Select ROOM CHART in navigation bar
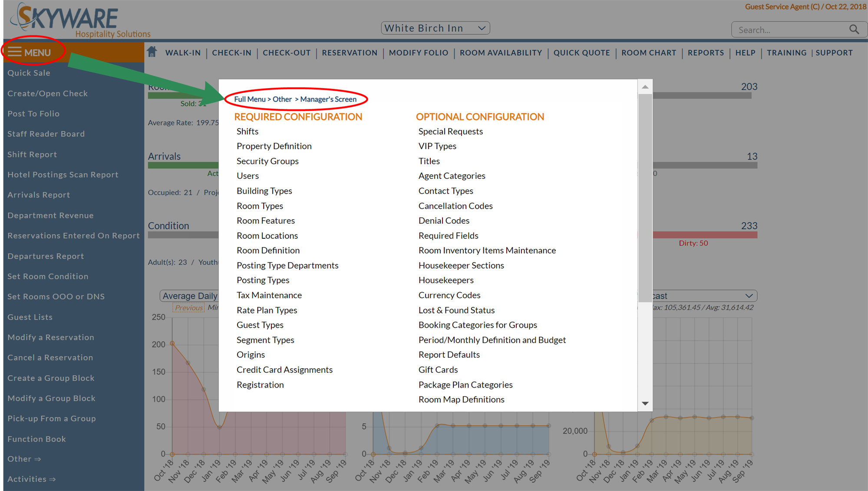 point(649,53)
